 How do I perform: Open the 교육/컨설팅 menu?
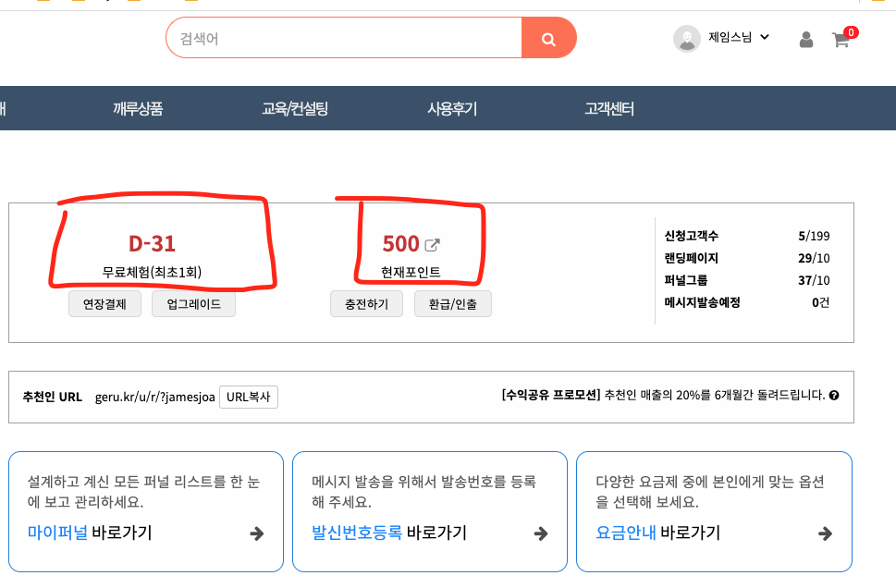pyautogui.click(x=295, y=108)
